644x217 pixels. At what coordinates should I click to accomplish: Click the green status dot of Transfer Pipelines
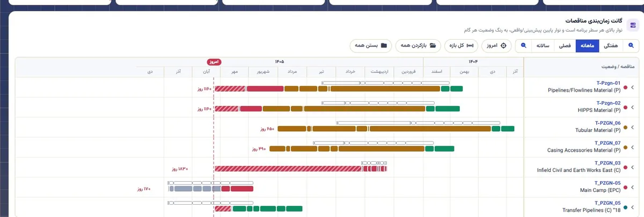(x=625, y=207)
